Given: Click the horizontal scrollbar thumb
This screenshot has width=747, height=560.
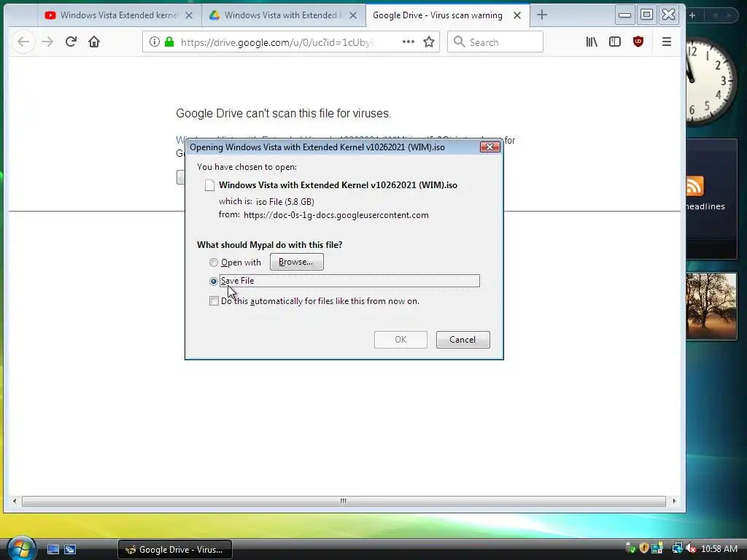Looking at the screenshot, I should click(344, 501).
